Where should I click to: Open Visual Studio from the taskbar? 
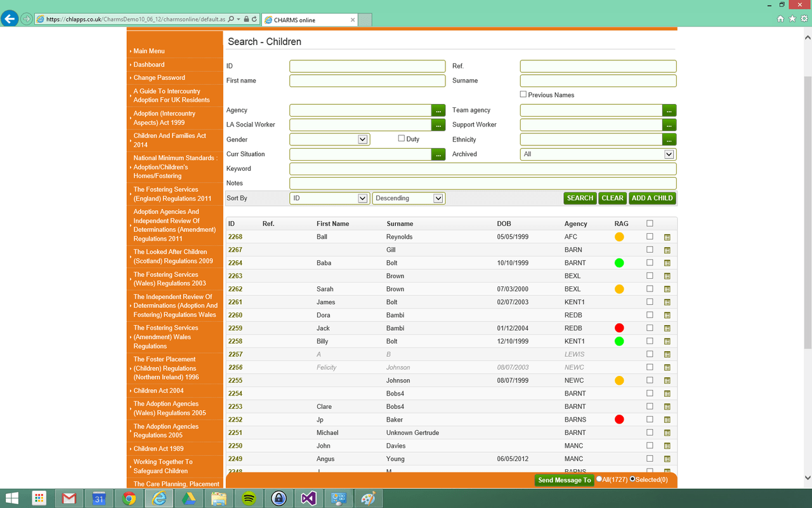point(308,498)
